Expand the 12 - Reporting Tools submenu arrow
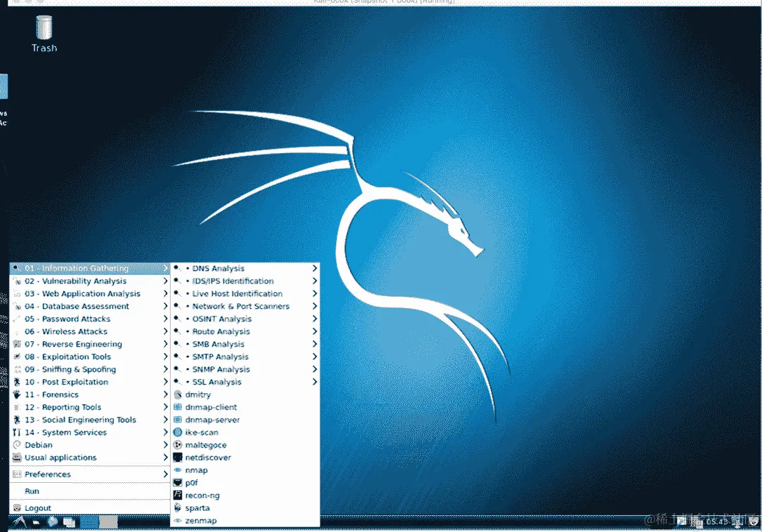The height and width of the screenshot is (532, 762). pos(165,407)
